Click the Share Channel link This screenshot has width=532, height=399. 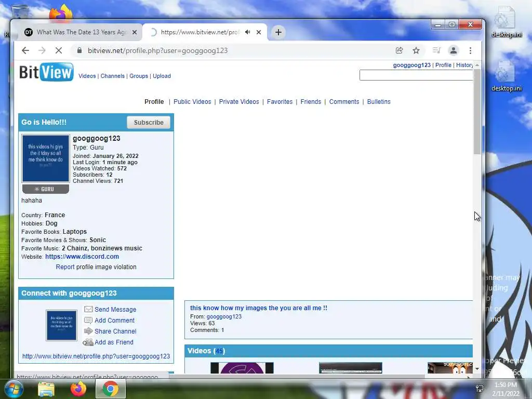115,331
